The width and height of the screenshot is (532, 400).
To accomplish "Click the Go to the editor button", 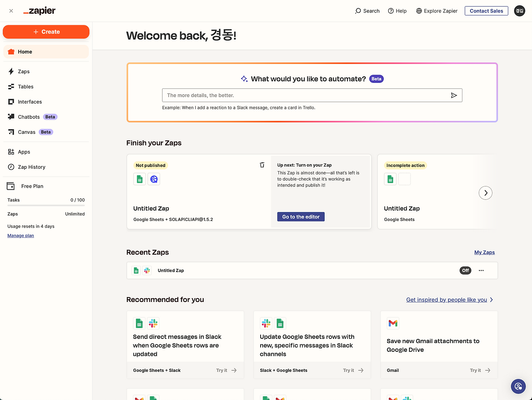I will tap(301, 217).
